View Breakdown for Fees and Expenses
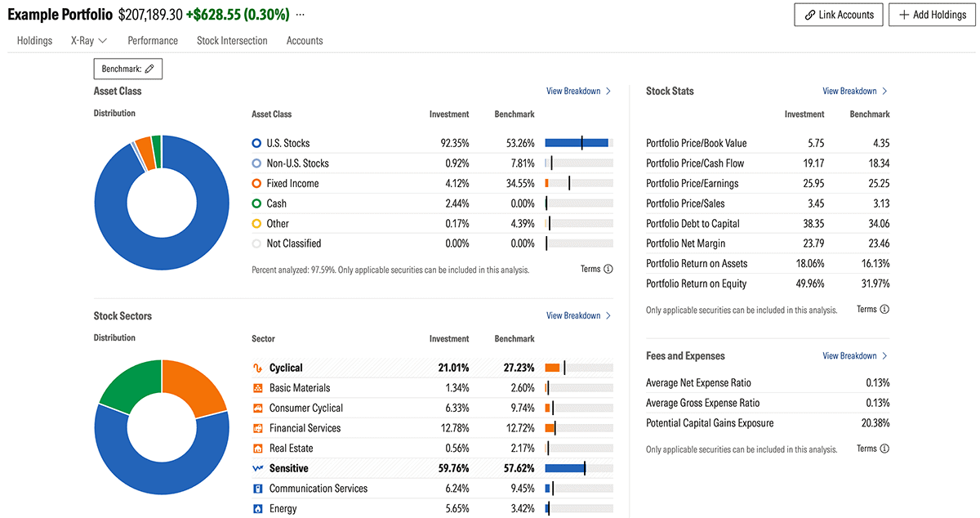The image size is (980, 518). 855,355
